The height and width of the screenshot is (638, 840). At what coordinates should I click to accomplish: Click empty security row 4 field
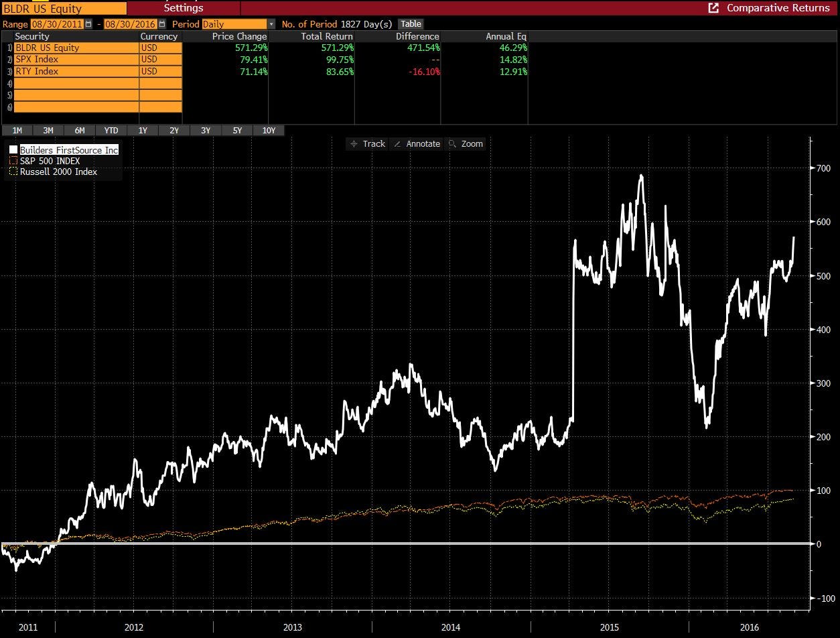(x=76, y=83)
